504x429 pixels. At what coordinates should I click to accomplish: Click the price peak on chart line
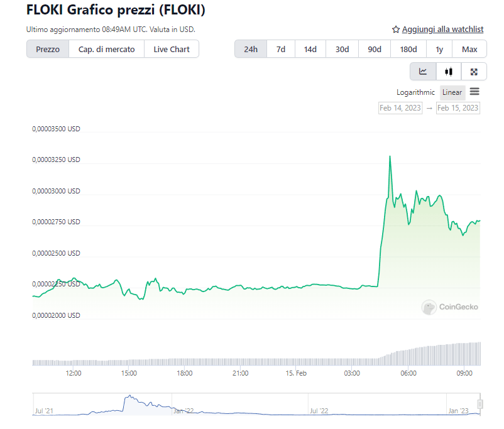point(390,156)
